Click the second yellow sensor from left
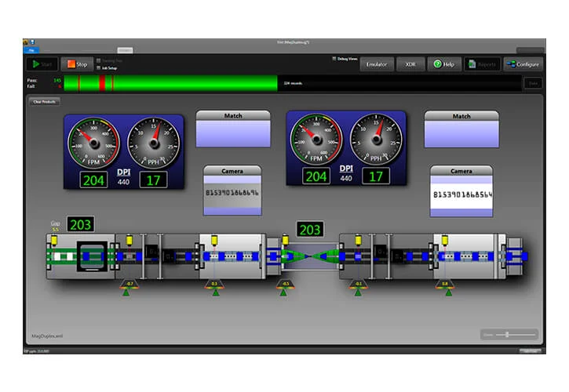Screen dimensions: 569x392 [x=129, y=240]
